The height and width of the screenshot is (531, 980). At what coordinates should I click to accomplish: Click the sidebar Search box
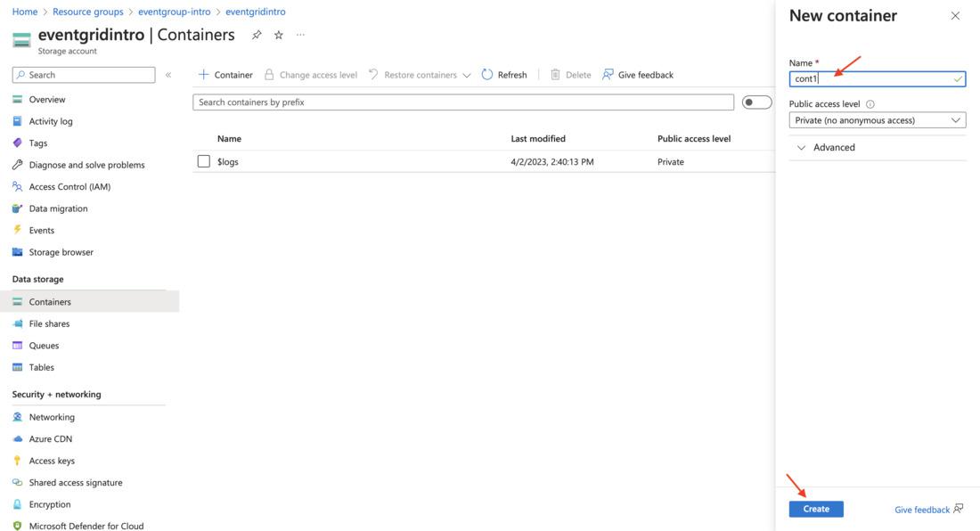click(84, 75)
